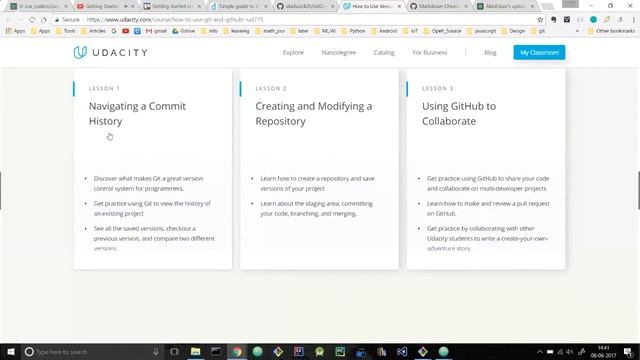This screenshot has height=360, width=640.
Task: Open the Google G bookmark icon
Action: (114, 31)
